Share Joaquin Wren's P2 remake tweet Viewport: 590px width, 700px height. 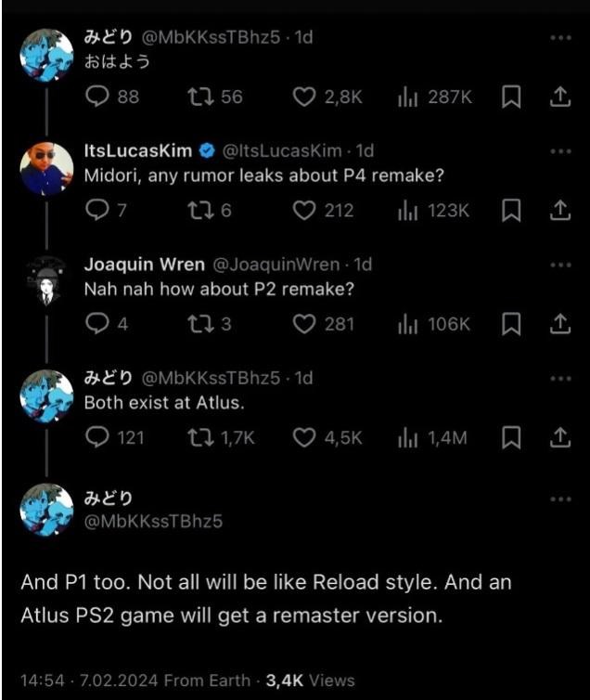(x=559, y=324)
